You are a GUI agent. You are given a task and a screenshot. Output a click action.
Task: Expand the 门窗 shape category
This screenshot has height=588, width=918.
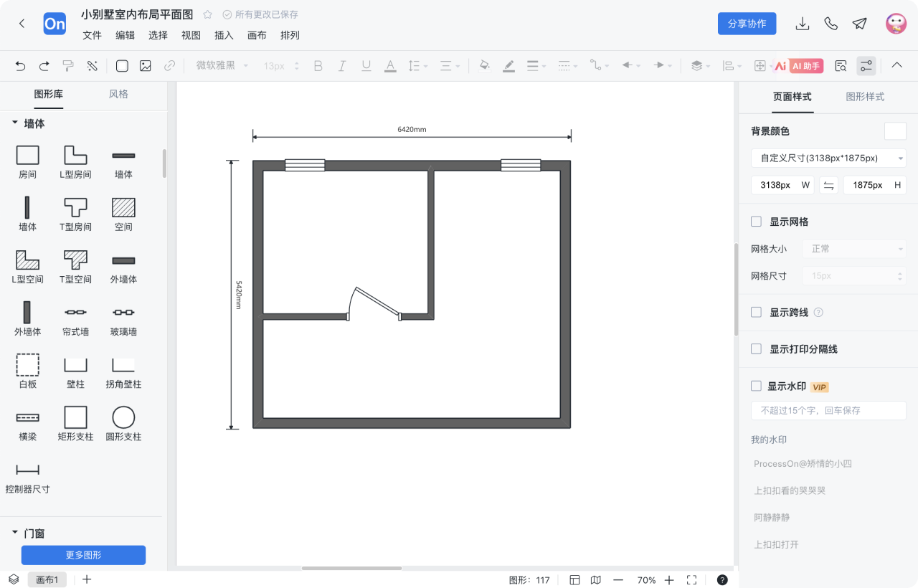point(14,533)
